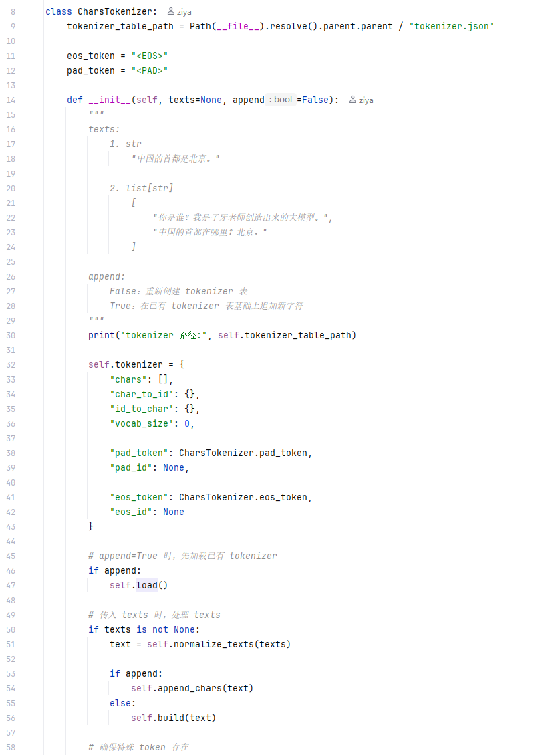This screenshot has height=755, width=560.
Task: Click the self.build(text) call
Action: point(173,718)
